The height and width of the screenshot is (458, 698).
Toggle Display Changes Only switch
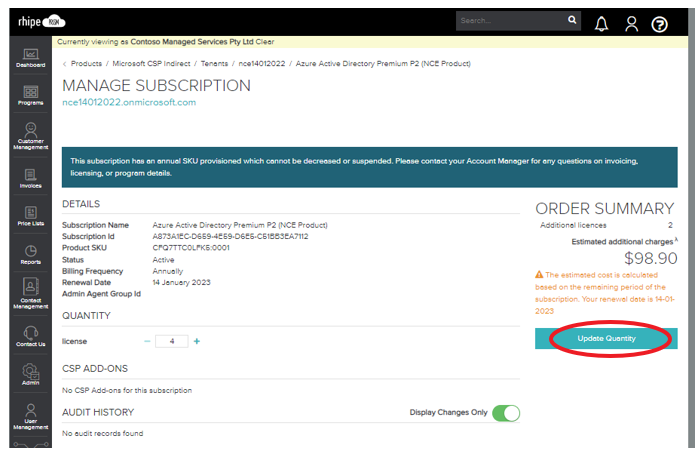click(506, 413)
